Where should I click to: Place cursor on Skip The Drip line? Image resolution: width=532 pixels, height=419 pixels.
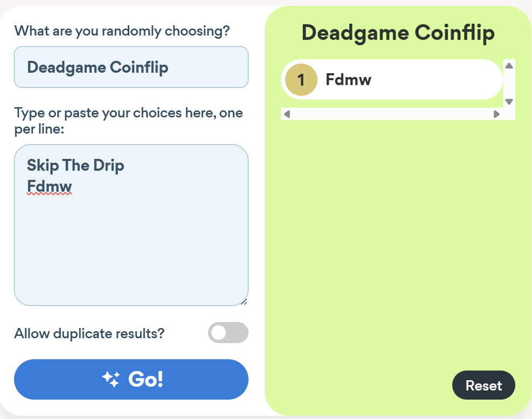click(75, 165)
